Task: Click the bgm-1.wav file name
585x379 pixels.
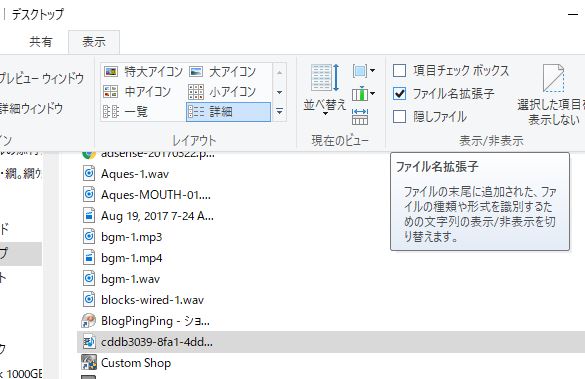Action: [x=131, y=279]
